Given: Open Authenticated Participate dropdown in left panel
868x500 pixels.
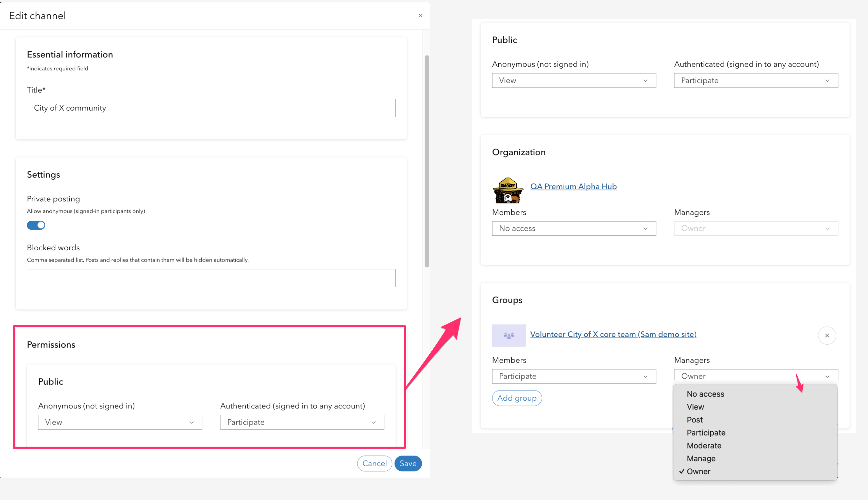Looking at the screenshot, I should 302,422.
